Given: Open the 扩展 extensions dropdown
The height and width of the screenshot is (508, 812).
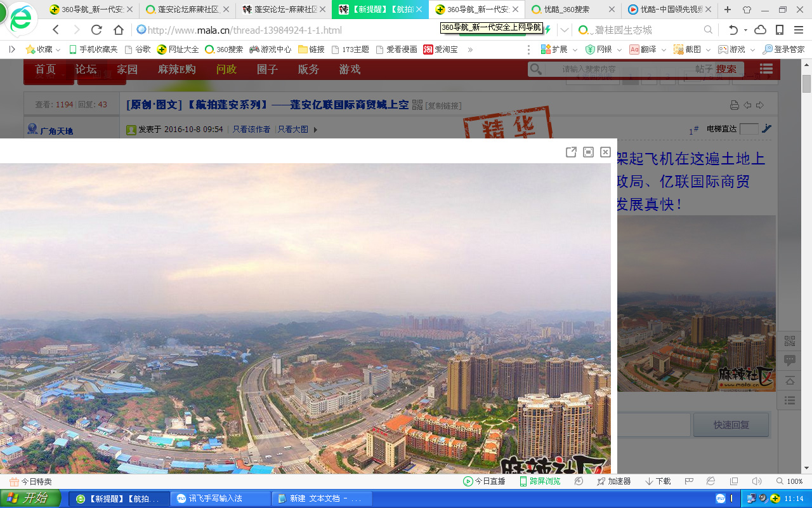Looking at the screenshot, I should coord(575,50).
